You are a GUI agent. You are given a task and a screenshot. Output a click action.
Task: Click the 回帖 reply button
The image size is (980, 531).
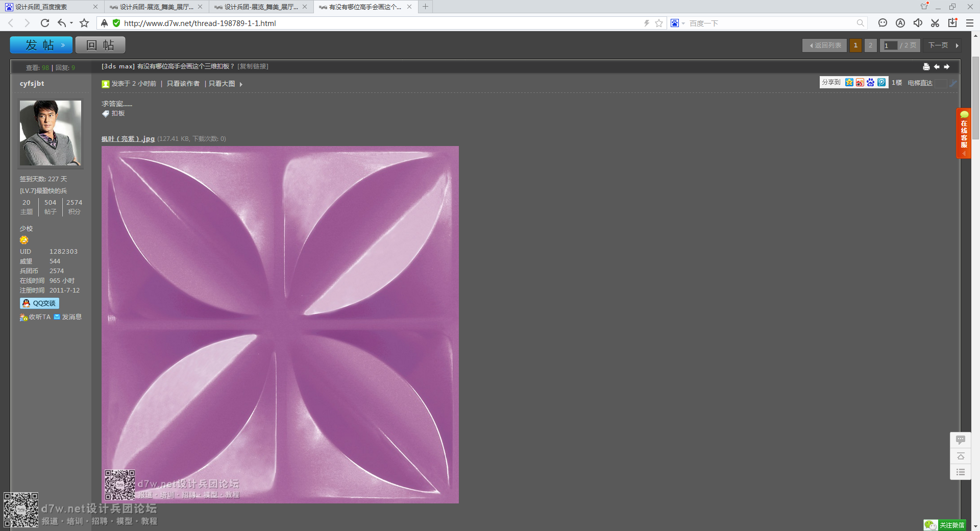(100, 45)
